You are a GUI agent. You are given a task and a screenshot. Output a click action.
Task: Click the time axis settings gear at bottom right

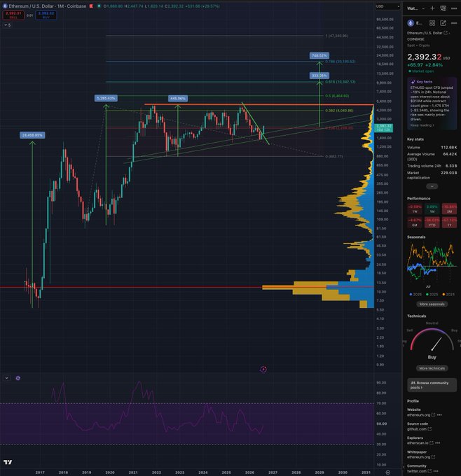point(387,472)
